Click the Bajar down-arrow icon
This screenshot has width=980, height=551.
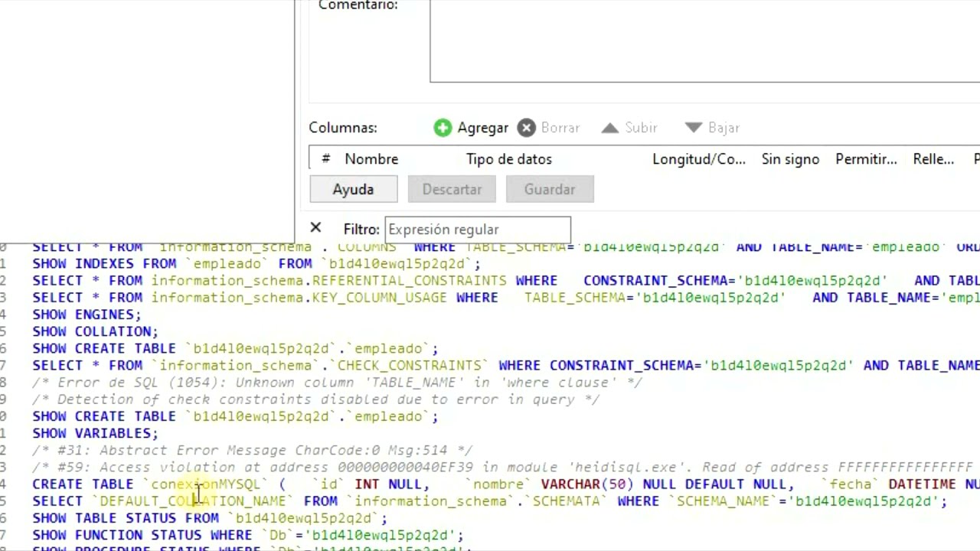(x=693, y=128)
